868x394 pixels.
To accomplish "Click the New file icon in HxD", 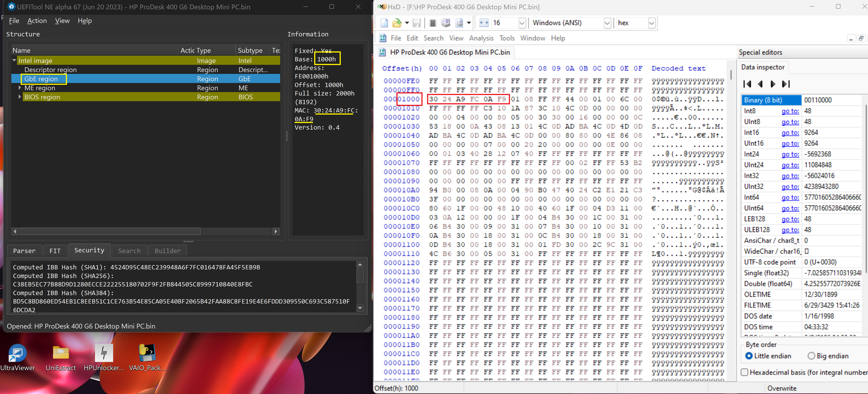I will pos(384,23).
